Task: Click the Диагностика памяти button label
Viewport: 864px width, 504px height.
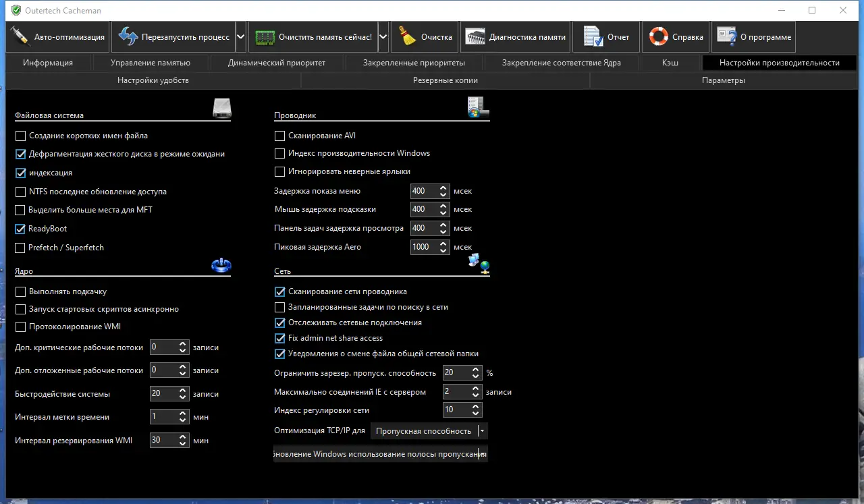Action: 528,37
